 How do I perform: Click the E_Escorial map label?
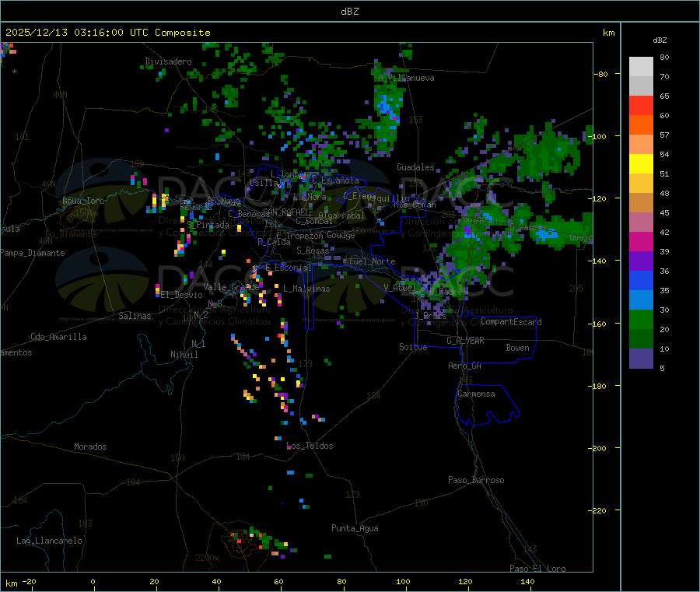coord(289,268)
